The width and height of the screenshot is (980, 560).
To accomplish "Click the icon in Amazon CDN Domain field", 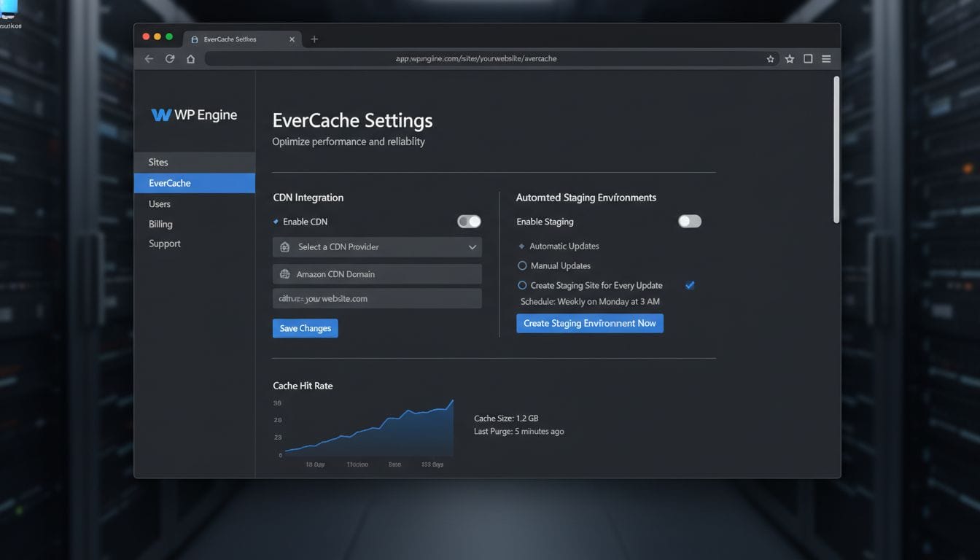I will click(284, 274).
